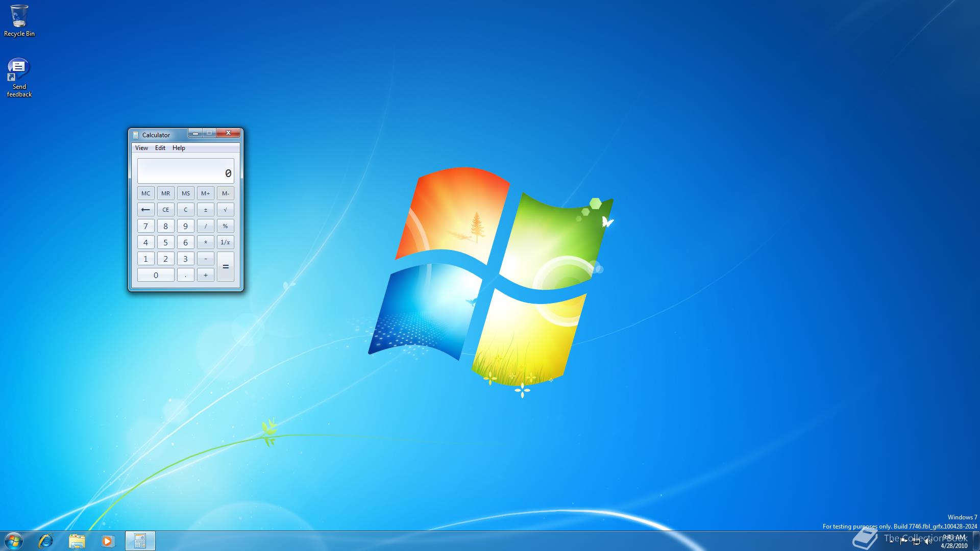
Task: Click the digit 0 key
Action: click(156, 275)
